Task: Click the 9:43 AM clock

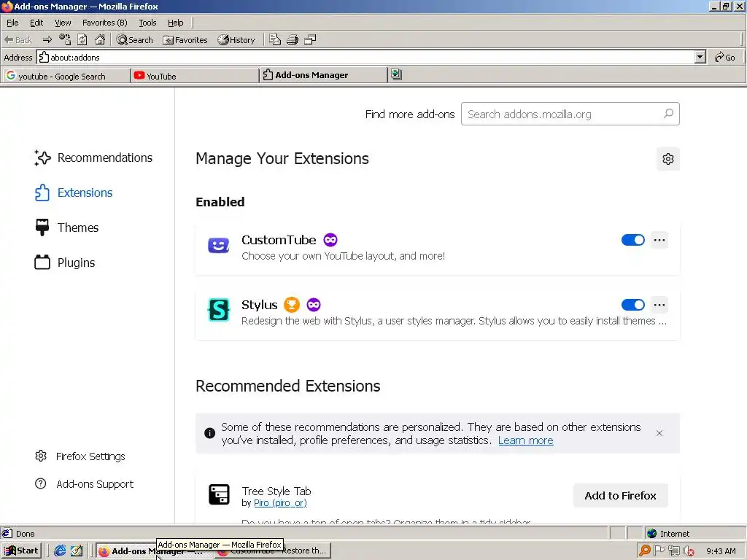Action: [x=721, y=551]
